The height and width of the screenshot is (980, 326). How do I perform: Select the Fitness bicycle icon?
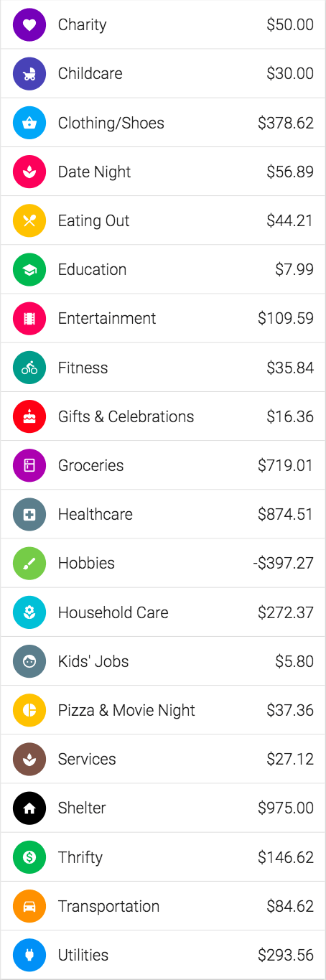[29, 368]
